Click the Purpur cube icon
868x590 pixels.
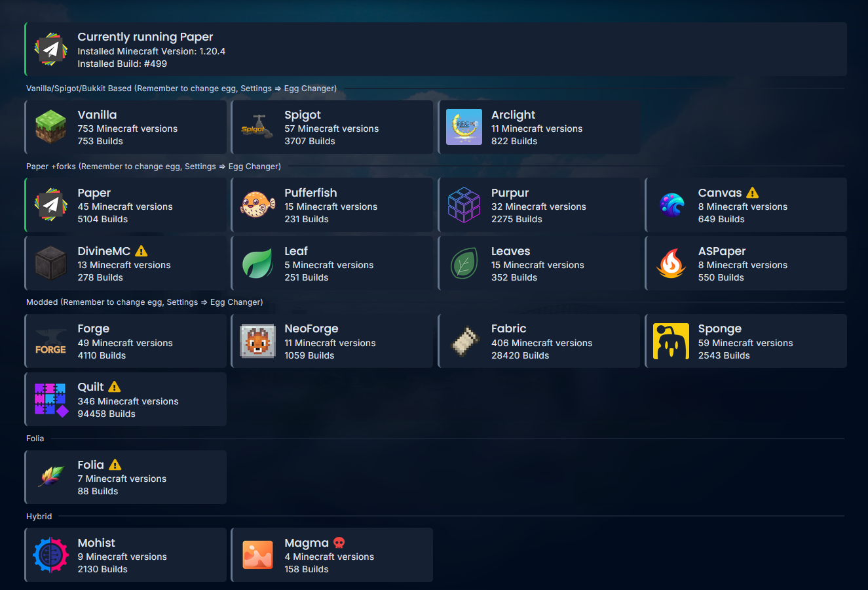(464, 205)
